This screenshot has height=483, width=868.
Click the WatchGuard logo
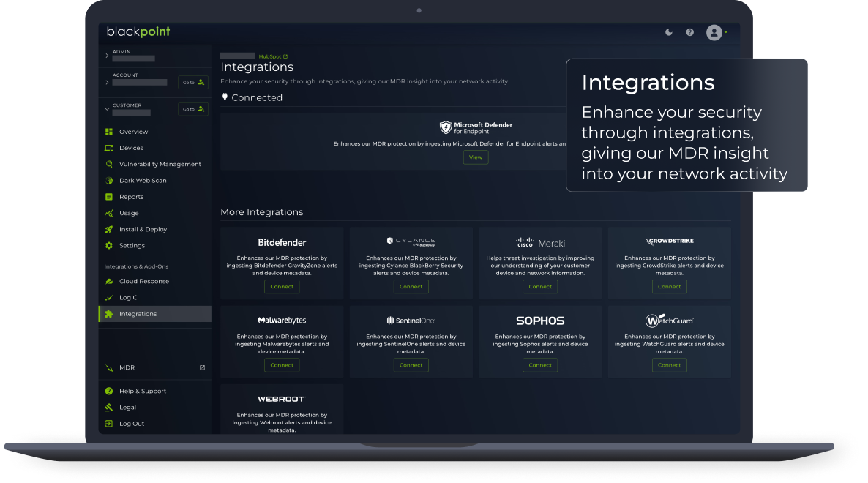(x=669, y=321)
